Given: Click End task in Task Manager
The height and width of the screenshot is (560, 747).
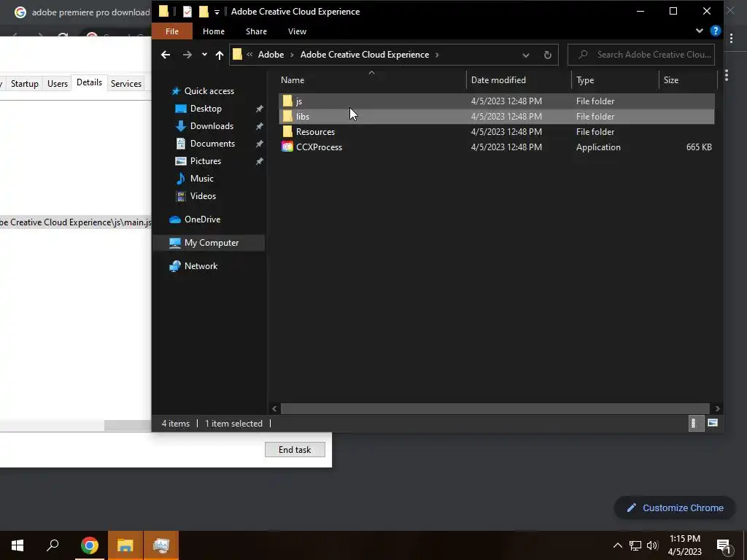Looking at the screenshot, I should [295, 449].
